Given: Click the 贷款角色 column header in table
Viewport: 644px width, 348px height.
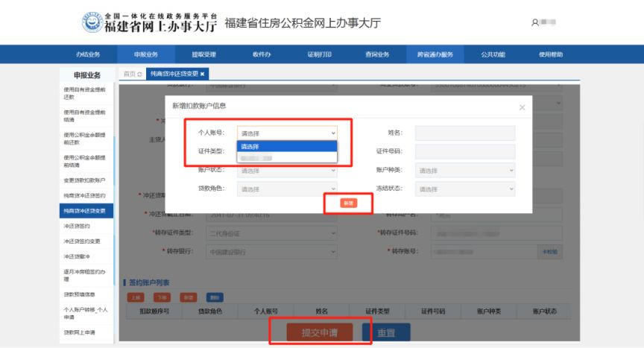Looking at the screenshot, I should pos(210,311).
